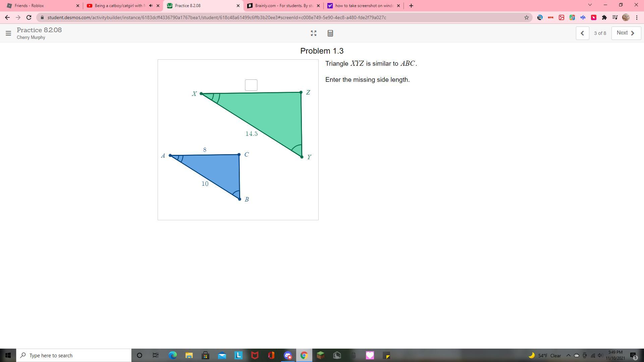This screenshot has width=644, height=362.
Task: Open the hamburger sidebar menu
Action: point(8,33)
